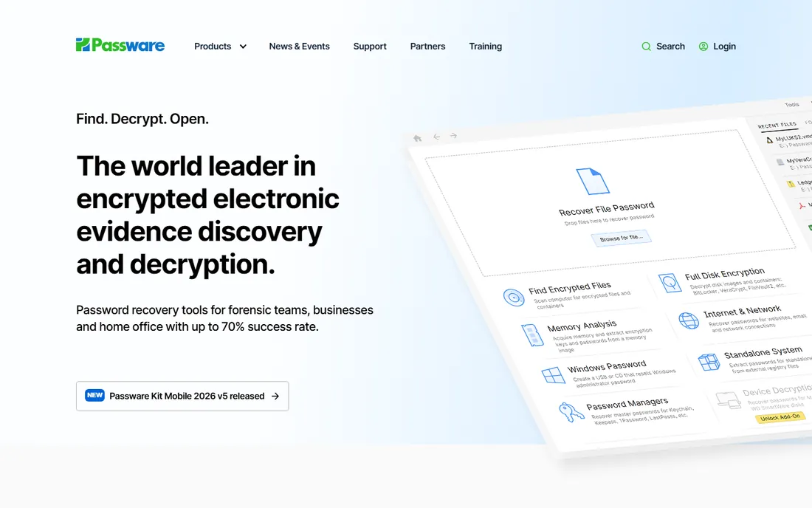
Task: Click the Passware logo
Action: pyautogui.click(x=120, y=46)
